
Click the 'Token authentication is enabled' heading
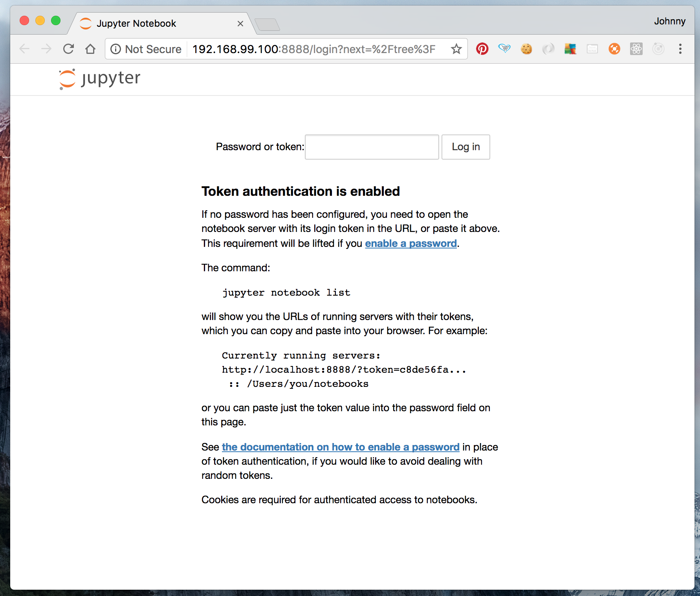point(301,191)
